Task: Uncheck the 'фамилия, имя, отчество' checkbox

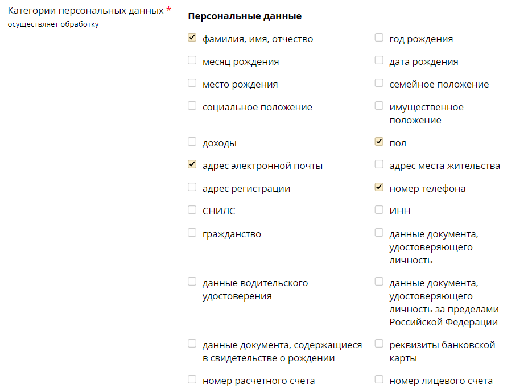Action: [192, 38]
